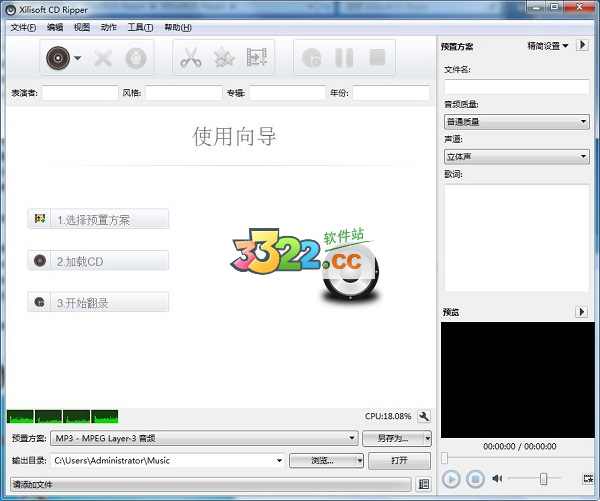Screen dimensions: 600x501
Task: Click the 另存为... button
Action: (x=393, y=438)
